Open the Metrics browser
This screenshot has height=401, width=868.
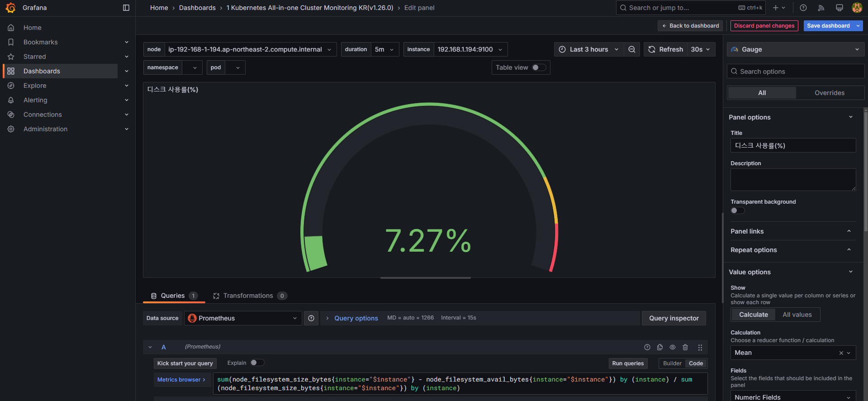tap(181, 380)
